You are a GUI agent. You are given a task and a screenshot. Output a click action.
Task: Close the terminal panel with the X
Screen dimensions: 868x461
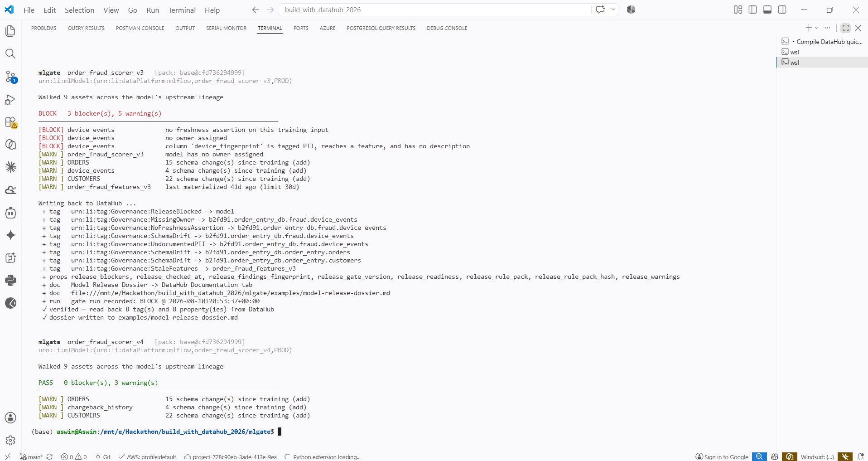[x=858, y=28]
